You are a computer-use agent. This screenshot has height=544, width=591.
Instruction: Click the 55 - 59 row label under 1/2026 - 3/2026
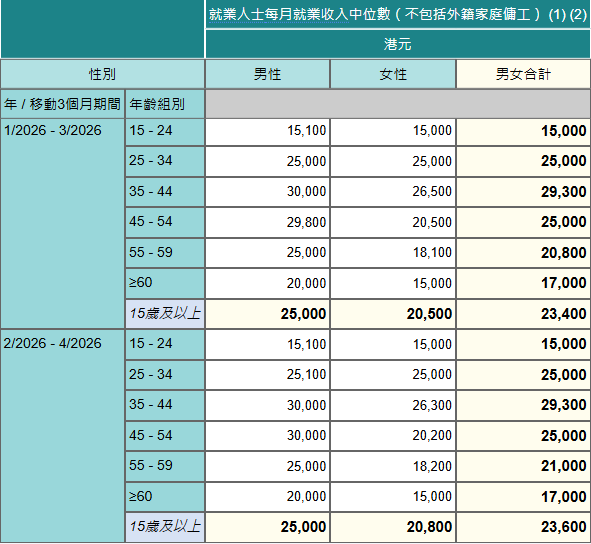click(165, 253)
